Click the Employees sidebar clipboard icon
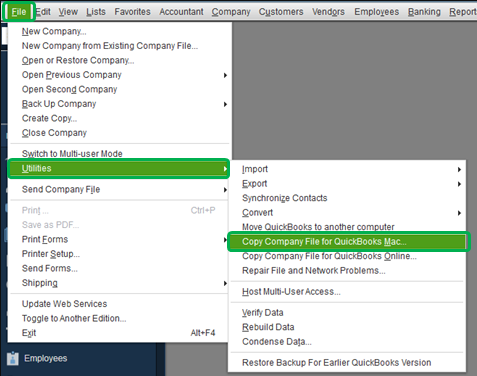The image size is (477, 376). click(x=13, y=358)
